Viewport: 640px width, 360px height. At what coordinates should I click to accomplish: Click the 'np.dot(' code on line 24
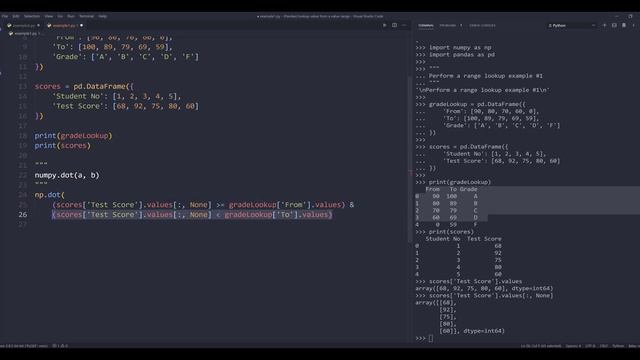click(x=49, y=195)
